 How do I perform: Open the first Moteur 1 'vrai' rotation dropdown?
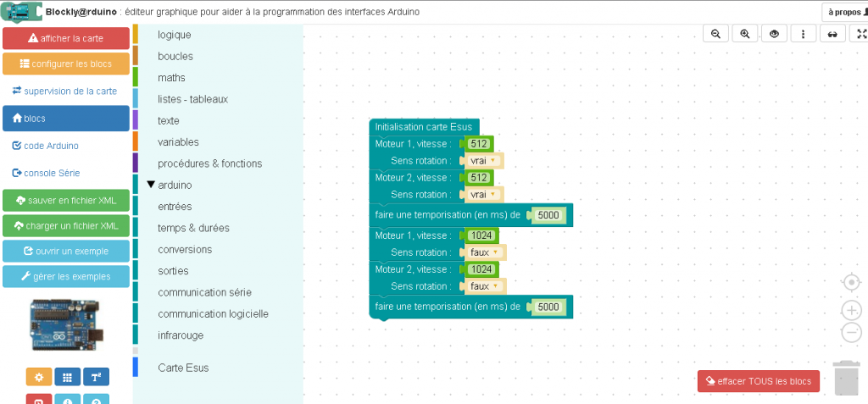482,160
